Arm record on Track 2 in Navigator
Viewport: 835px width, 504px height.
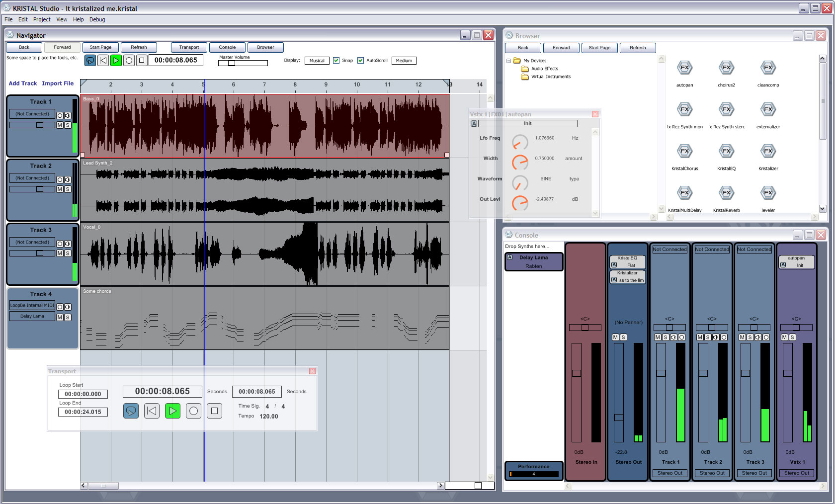point(60,179)
